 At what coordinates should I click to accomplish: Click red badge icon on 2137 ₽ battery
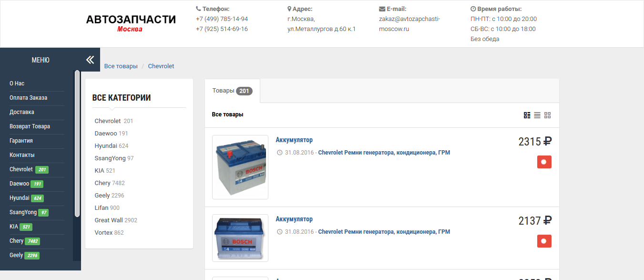coord(544,241)
